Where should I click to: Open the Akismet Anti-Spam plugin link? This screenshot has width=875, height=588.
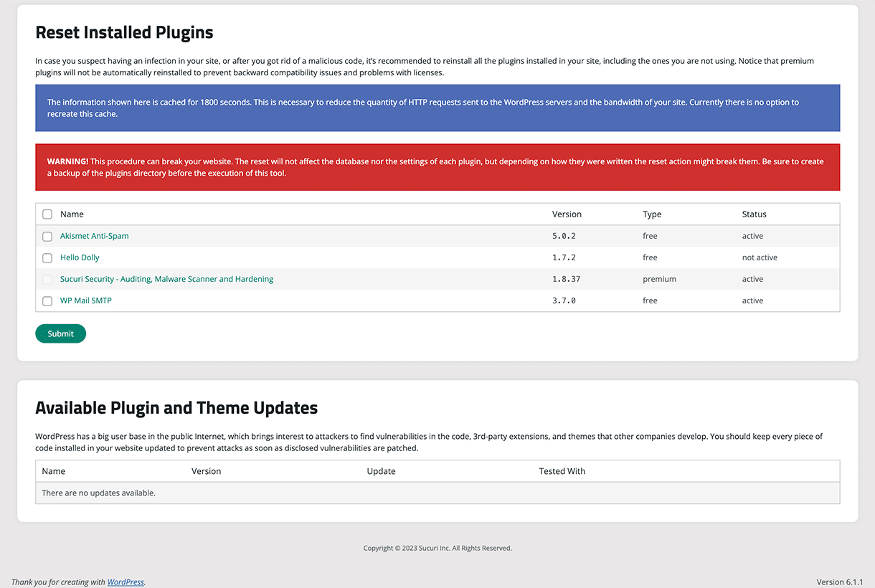tap(95, 236)
